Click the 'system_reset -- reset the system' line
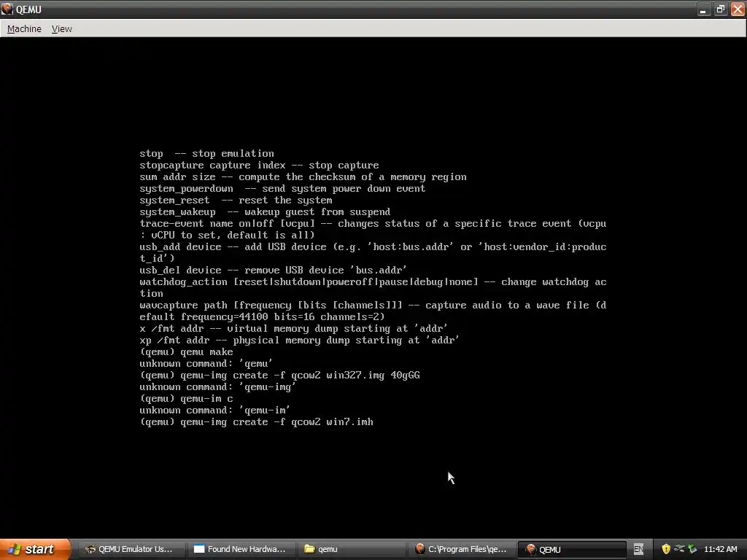Viewport: 747px width, 560px height. tap(236, 200)
